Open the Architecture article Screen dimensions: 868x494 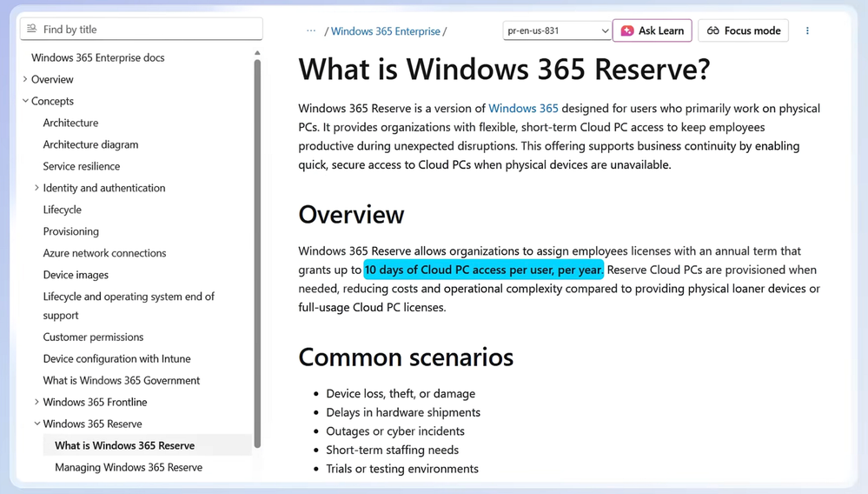71,123
